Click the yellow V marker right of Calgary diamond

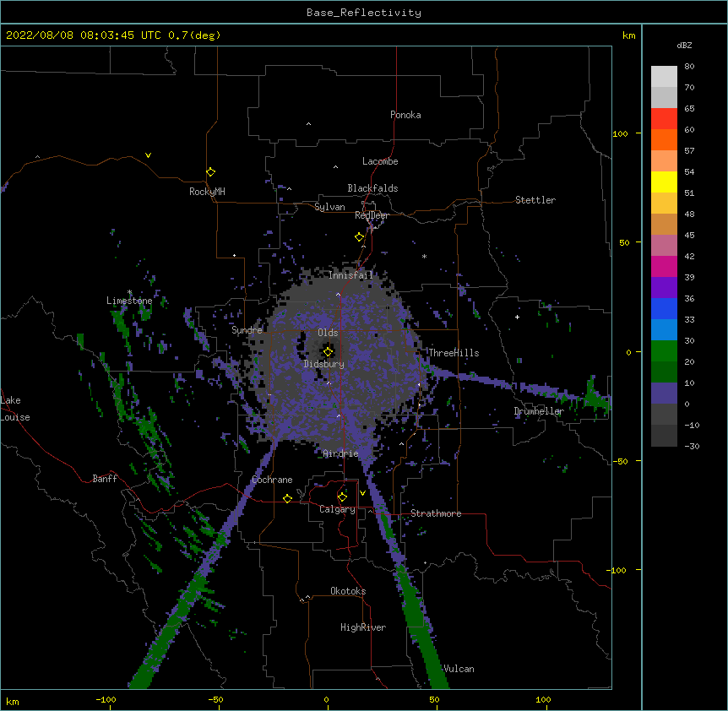point(362,493)
